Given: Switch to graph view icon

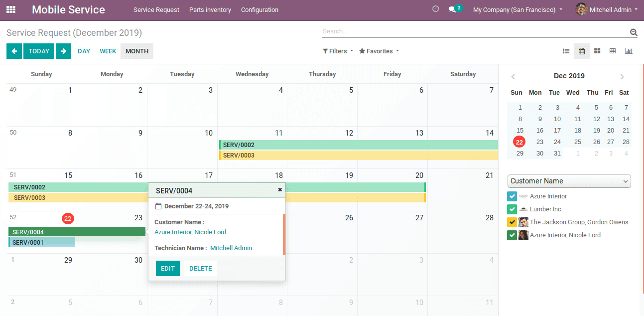Looking at the screenshot, I should tap(629, 51).
